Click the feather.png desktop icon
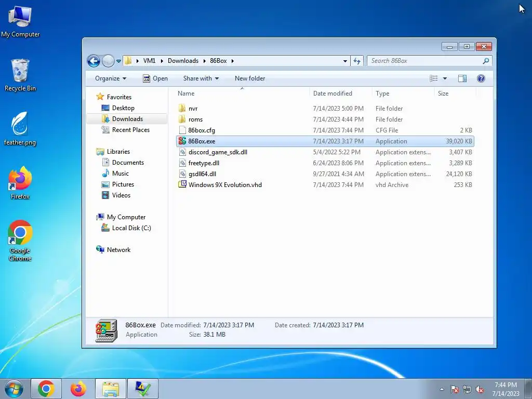This screenshot has width=532, height=399. (20, 129)
